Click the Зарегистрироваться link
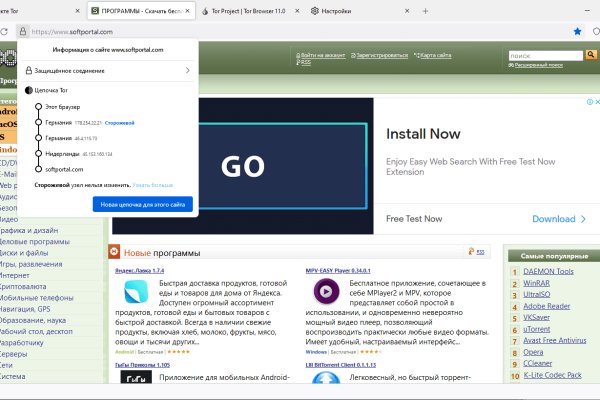 pos(381,54)
